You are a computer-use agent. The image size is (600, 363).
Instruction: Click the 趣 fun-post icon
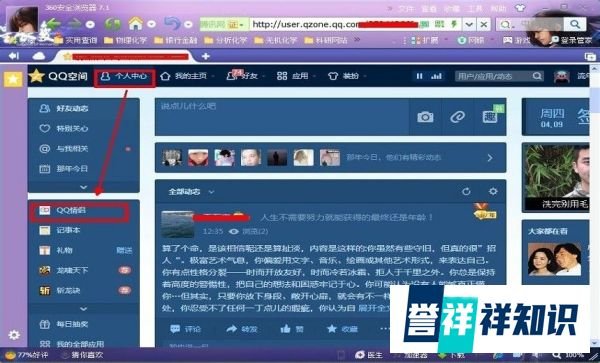[x=490, y=117]
